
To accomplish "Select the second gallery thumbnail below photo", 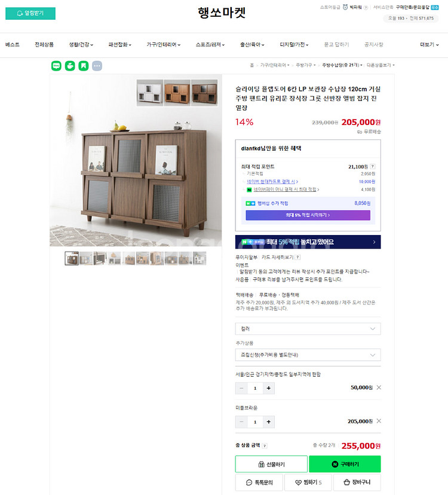I will click(86, 258).
